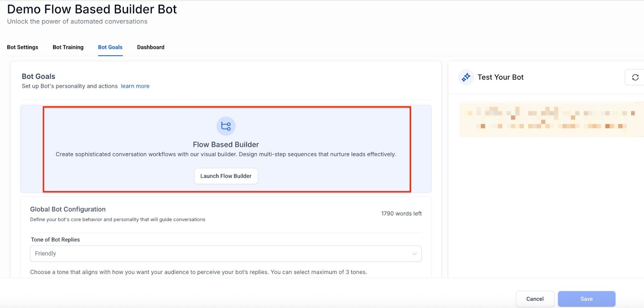Expand the tone dropdown chevron arrow
Viewport: 644px width, 308px height.
click(414, 254)
